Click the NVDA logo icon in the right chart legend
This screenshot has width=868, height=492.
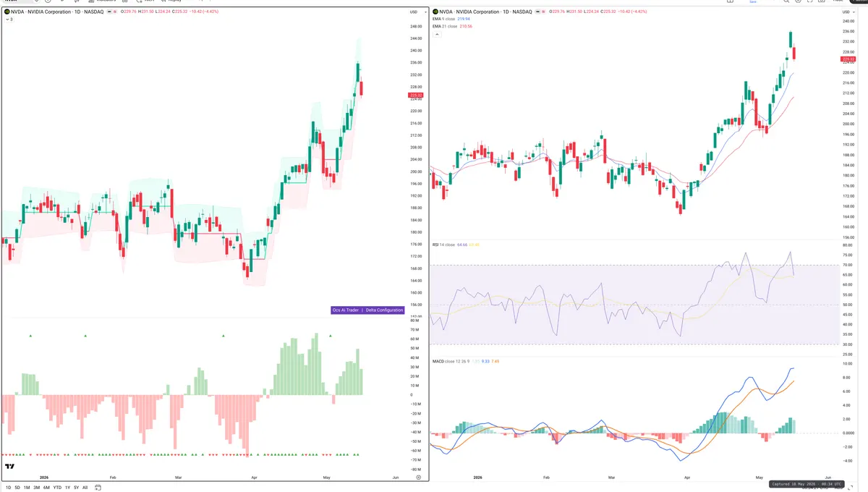[435, 12]
